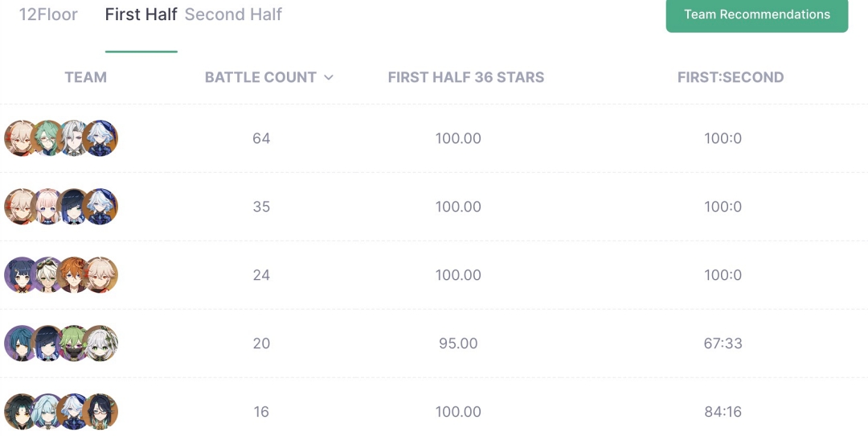This screenshot has height=436, width=868.
Task: Click the First:Second column header
Action: click(x=730, y=77)
